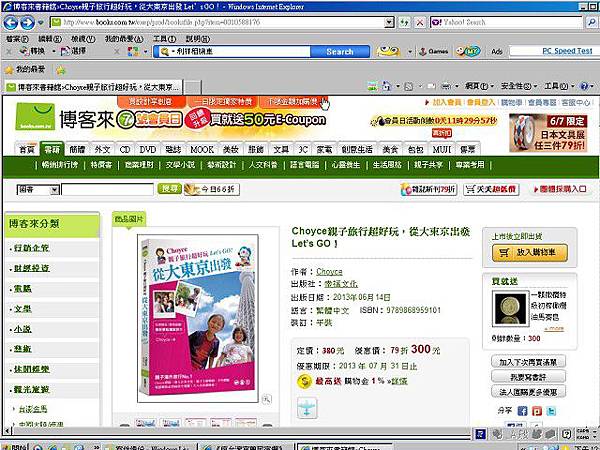This screenshot has height=450, width=600.
Task: Click the browser Back arrow button
Action: tap(11, 23)
